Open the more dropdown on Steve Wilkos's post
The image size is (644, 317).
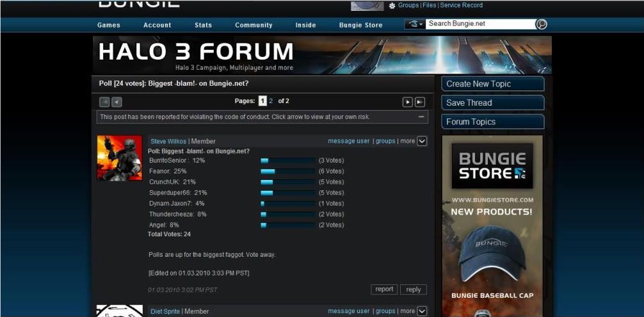coord(422,141)
